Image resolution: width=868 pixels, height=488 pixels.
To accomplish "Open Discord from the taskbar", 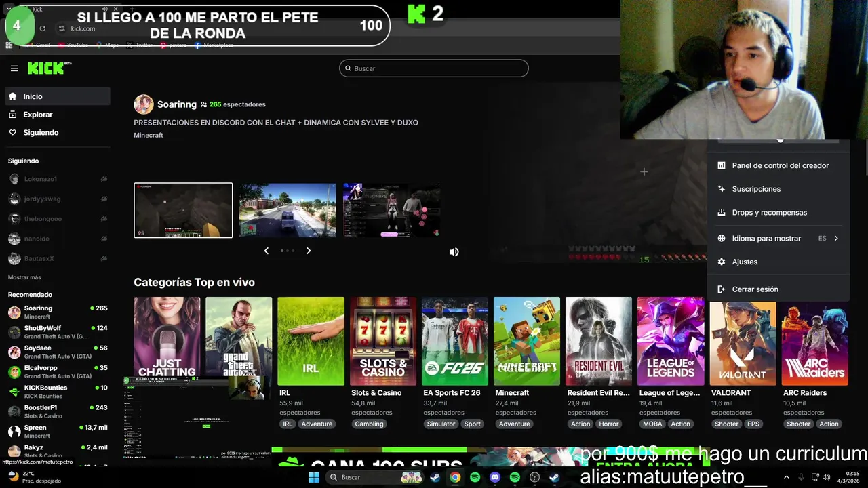I will coord(495,477).
